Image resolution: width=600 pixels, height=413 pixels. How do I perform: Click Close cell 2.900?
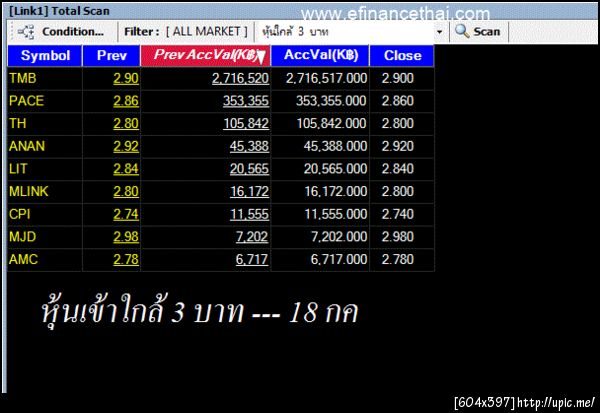pos(398,78)
